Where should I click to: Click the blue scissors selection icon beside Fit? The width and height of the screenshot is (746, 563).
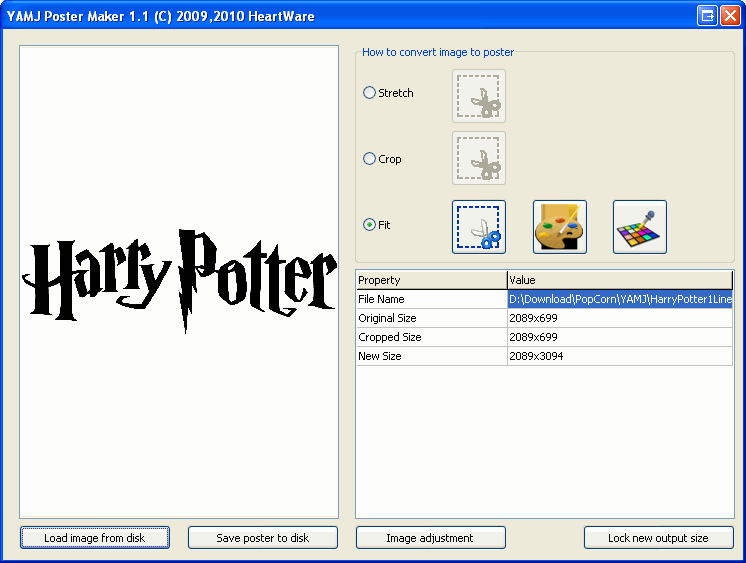(479, 227)
